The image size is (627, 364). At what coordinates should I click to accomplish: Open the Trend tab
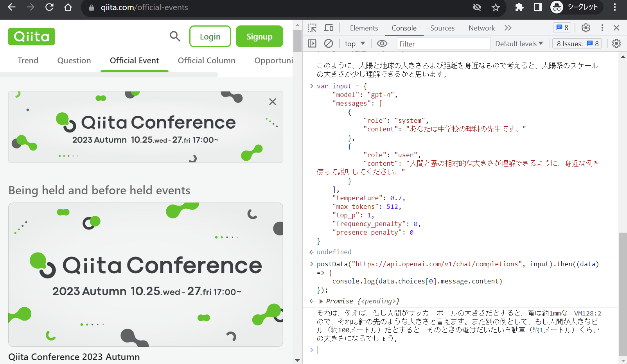point(28,61)
